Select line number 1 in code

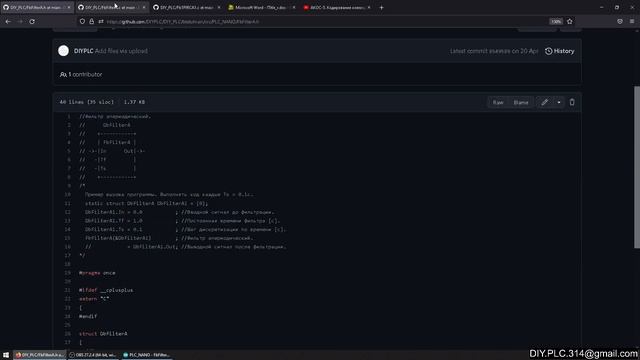69,116
